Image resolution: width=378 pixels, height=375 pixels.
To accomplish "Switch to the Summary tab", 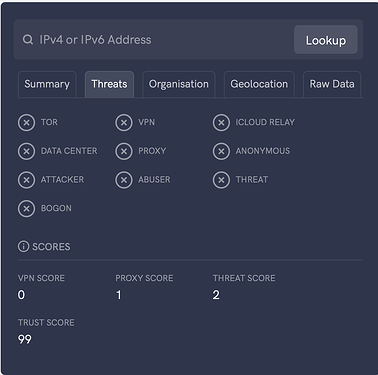I will [x=47, y=84].
